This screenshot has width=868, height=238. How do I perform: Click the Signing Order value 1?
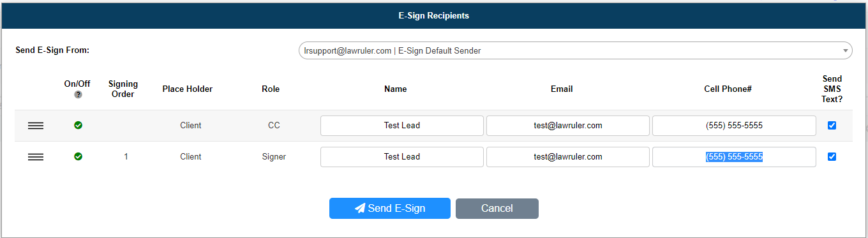[126, 157]
